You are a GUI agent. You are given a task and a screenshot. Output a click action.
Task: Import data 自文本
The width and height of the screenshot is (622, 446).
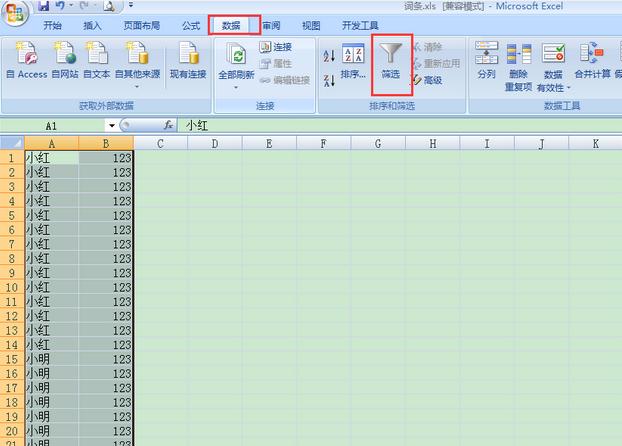(97, 60)
